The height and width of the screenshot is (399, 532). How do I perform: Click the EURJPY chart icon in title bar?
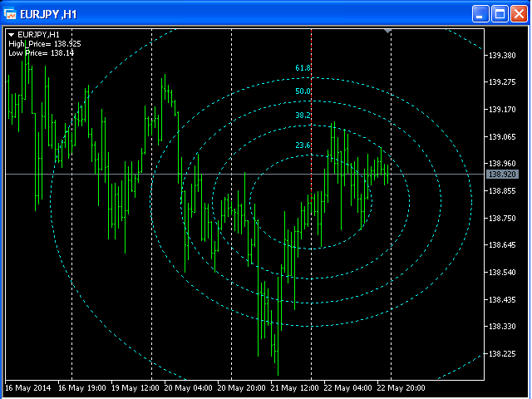10,14
